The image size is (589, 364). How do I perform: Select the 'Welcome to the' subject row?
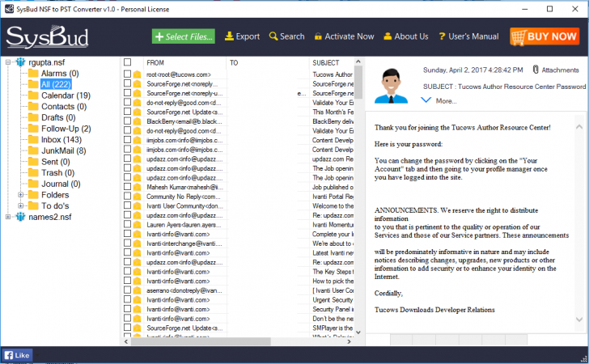point(333,205)
